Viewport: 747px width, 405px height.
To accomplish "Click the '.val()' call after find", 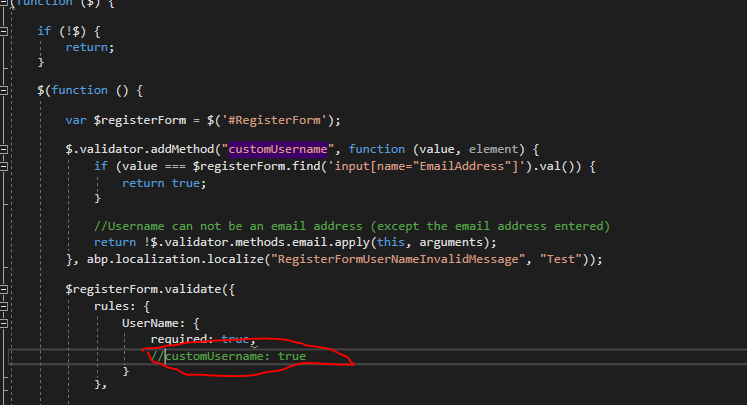I will (x=553, y=166).
